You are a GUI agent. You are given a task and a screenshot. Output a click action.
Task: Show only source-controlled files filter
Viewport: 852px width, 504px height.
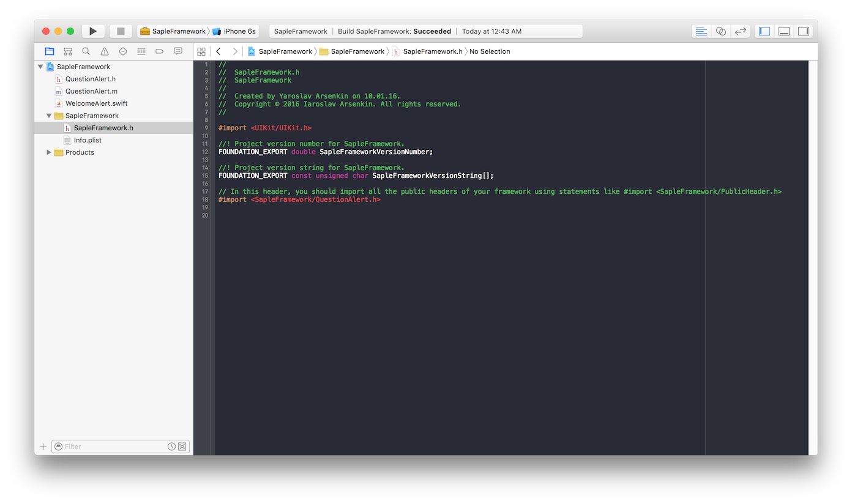pyautogui.click(x=182, y=447)
